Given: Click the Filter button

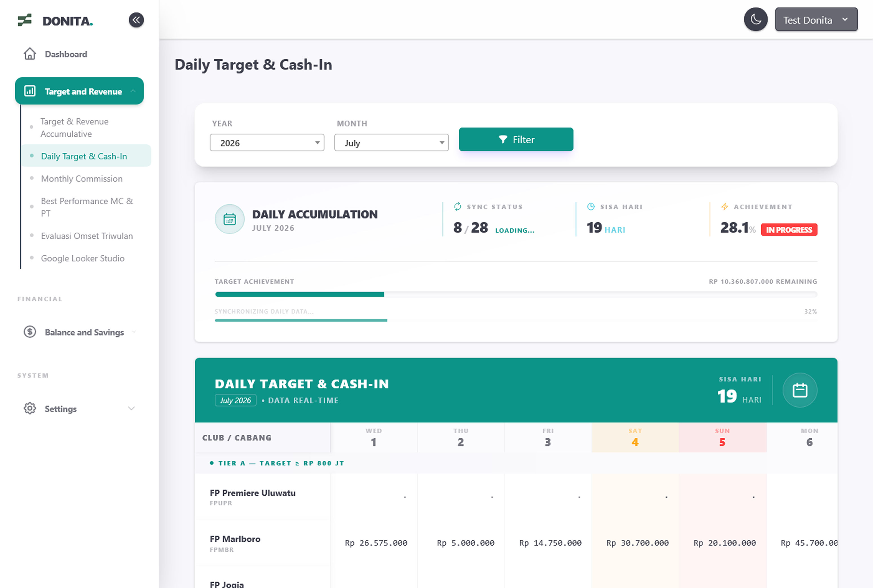Looking at the screenshot, I should 516,140.
